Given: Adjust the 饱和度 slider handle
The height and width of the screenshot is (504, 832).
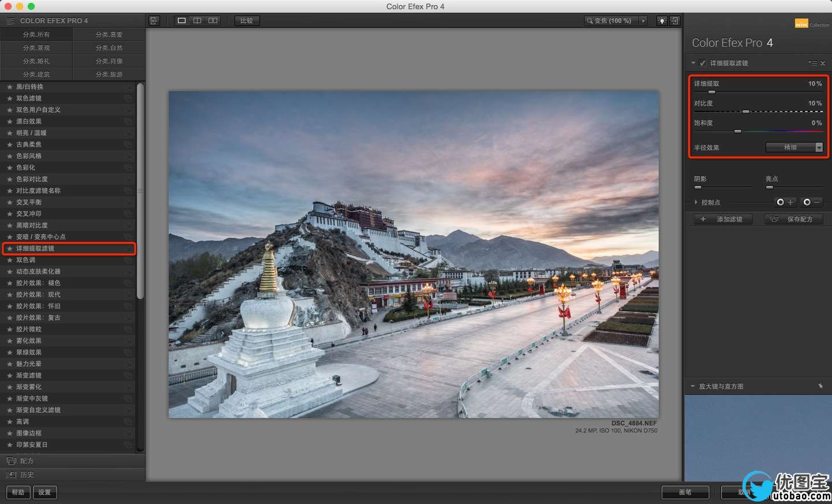Looking at the screenshot, I should pyautogui.click(x=738, y=132).
